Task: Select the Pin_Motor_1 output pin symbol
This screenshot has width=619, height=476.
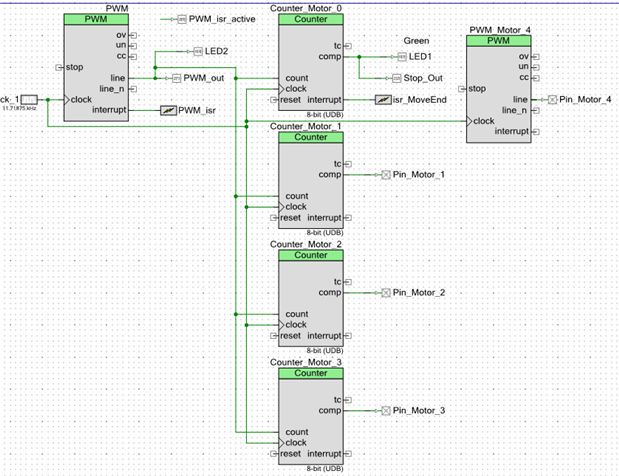Action: coord(386,175)
